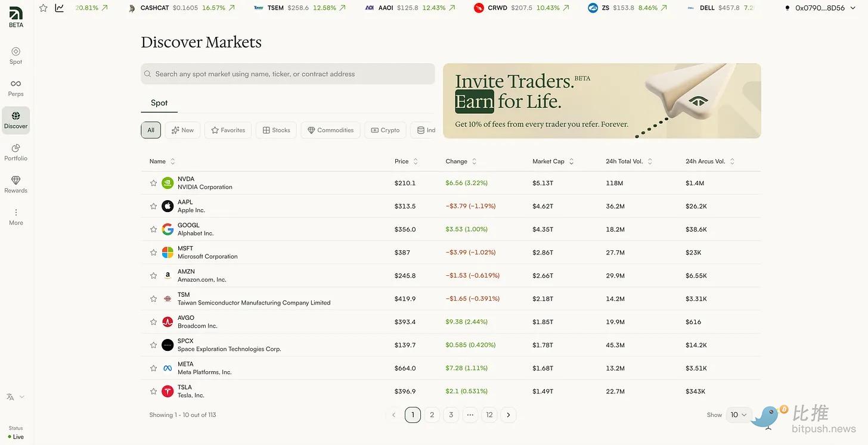Screen dimensions: 868x445
Task: Open the Spot section in sidebar
Action: pyautogui.click(x=16, y=55)
